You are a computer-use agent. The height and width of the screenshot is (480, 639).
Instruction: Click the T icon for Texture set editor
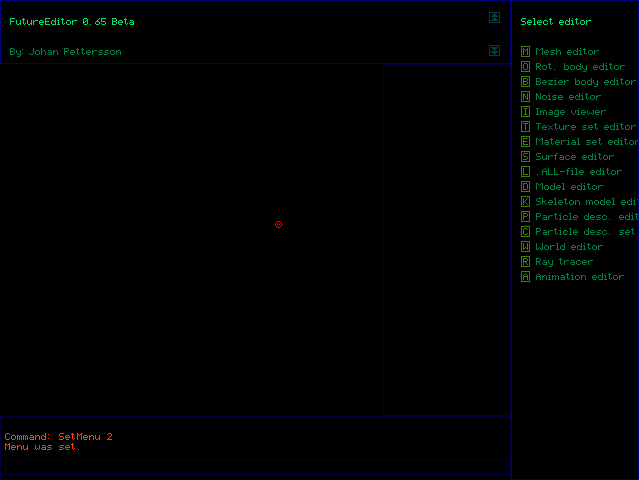526,127
